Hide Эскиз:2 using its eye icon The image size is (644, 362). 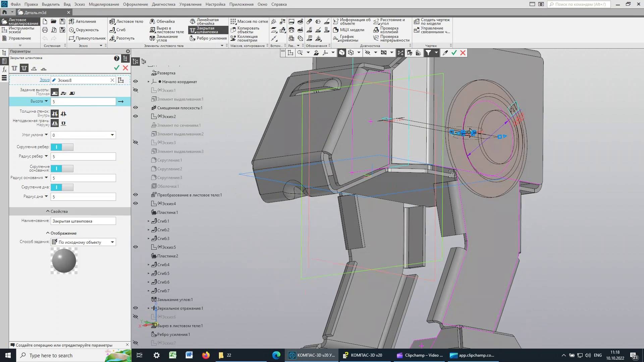click(136, 116)
